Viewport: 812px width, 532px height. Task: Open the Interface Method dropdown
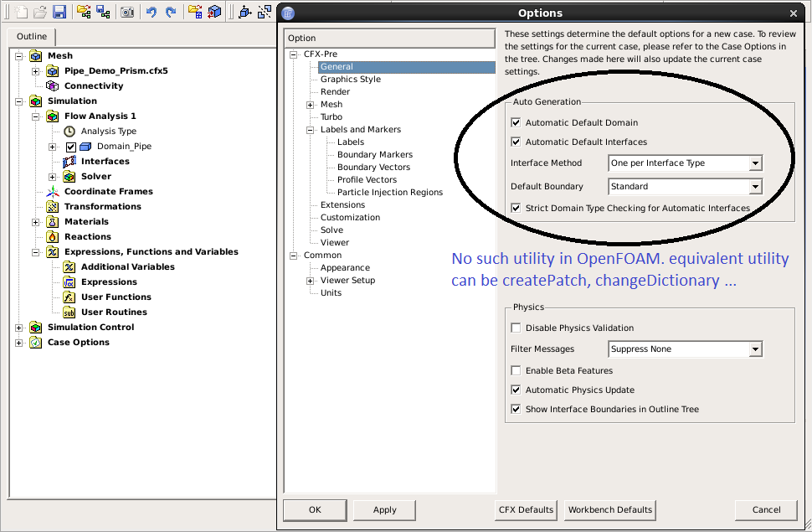685,163
